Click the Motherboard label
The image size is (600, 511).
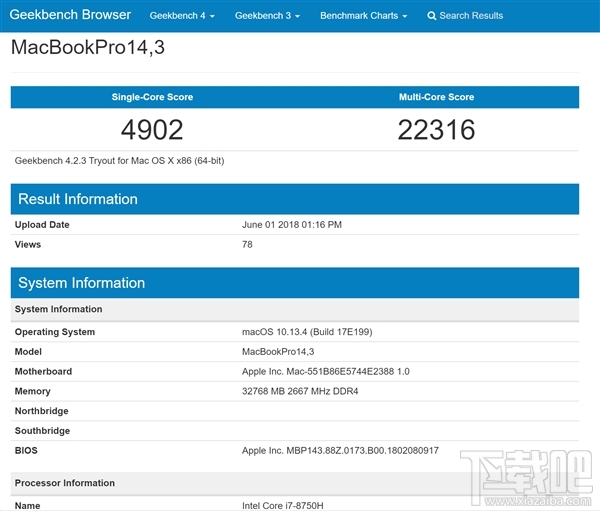pos(43,371)
